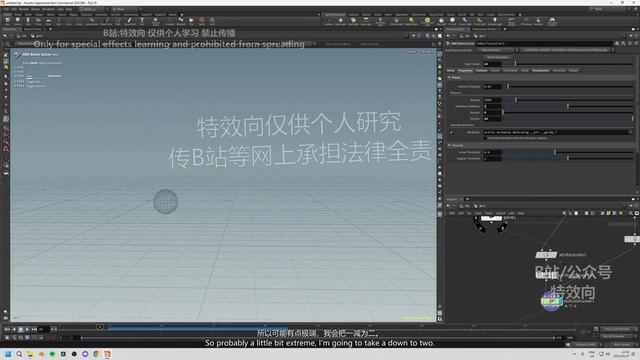Select the Font shelf tool
This screenshot has width=640, height=360.
tap(142, 20)
